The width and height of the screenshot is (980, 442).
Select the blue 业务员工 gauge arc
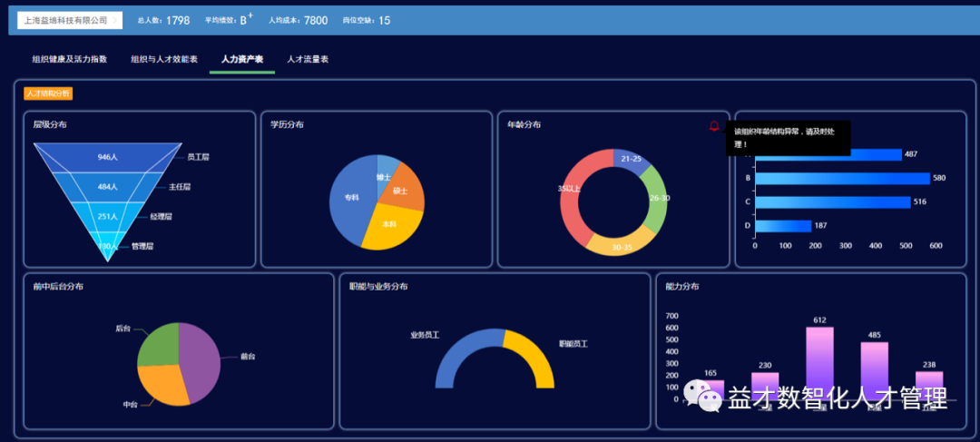(x=461, y=353)
